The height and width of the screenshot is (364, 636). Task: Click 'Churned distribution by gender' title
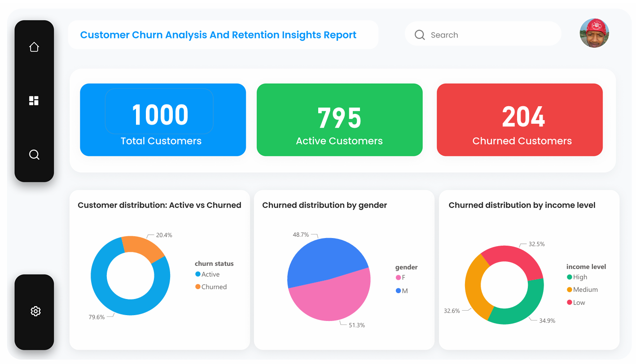tap(325, 205)
